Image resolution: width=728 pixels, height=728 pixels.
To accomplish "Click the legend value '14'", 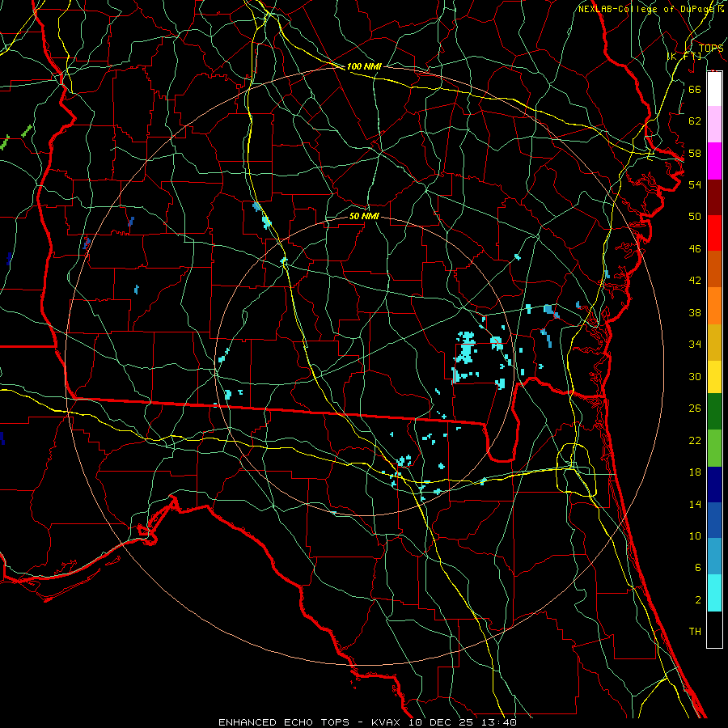I will (695, 504).
